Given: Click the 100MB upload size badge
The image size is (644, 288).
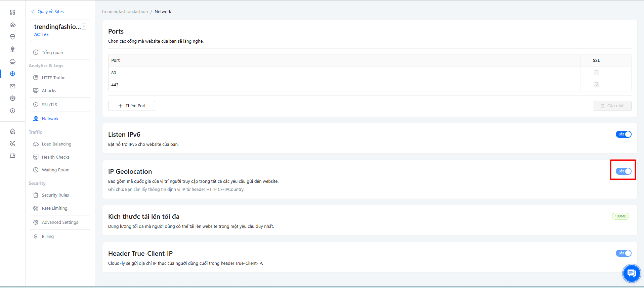Looking at the screenshot, I should [620, 216].
